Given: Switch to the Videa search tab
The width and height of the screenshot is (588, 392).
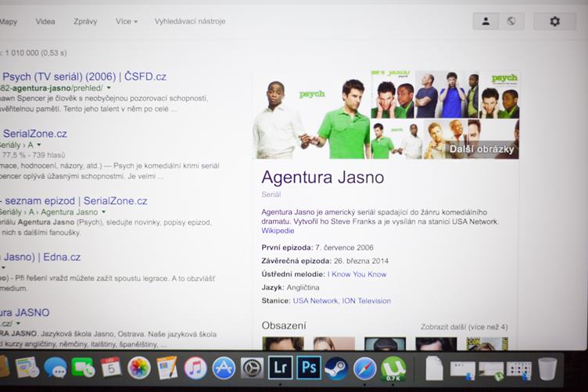Looking at the screenshot, I should coord(45,22).
